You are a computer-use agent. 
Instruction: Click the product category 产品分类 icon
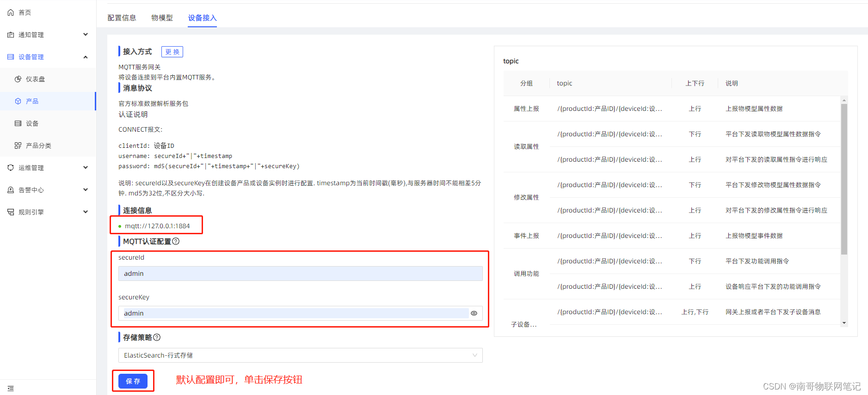(18, 146)
